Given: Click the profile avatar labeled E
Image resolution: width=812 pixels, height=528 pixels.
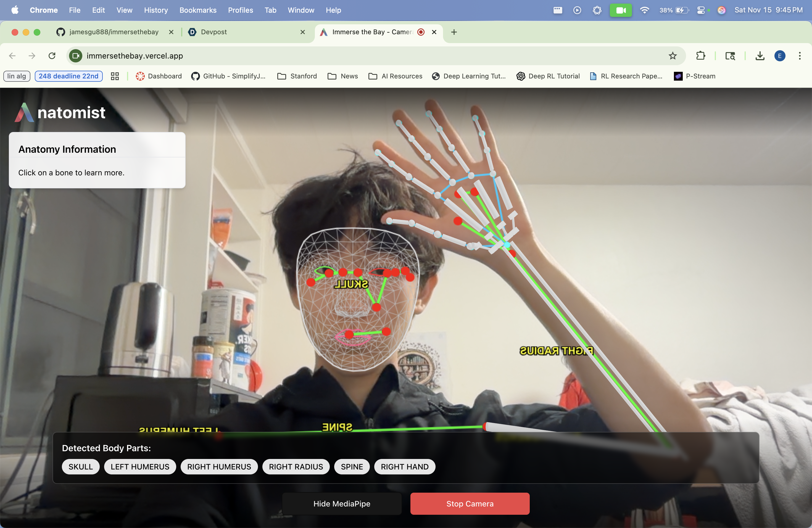Looking at the screenshot, I should pyautogui.click(x=780, y=56).
